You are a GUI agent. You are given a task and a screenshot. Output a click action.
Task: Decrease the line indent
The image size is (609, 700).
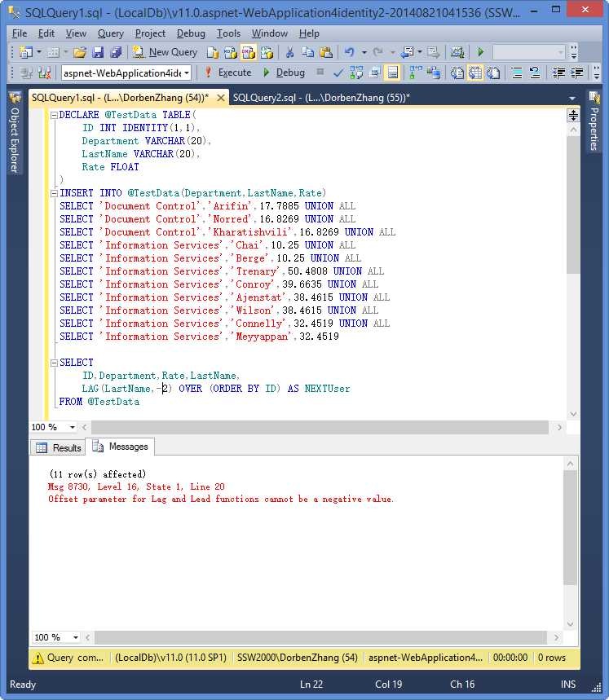558,73
